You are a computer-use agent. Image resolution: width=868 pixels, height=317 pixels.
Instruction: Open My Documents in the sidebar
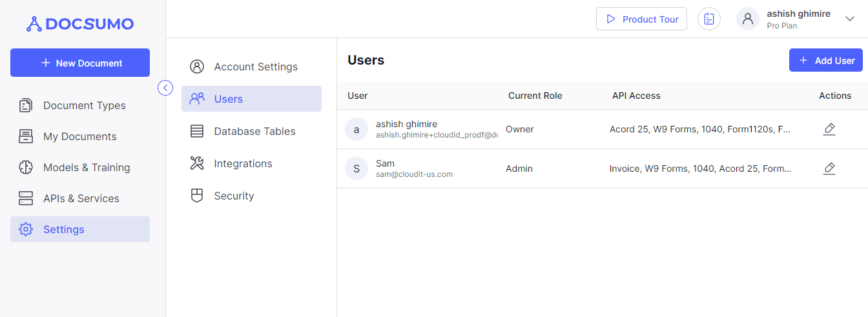pos(79,136)
